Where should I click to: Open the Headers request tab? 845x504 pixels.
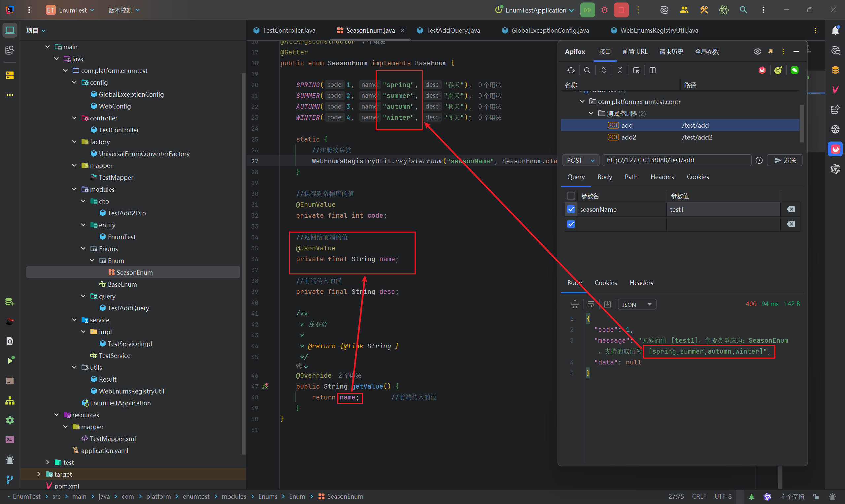pyautogui.click(x=662, y=177)
